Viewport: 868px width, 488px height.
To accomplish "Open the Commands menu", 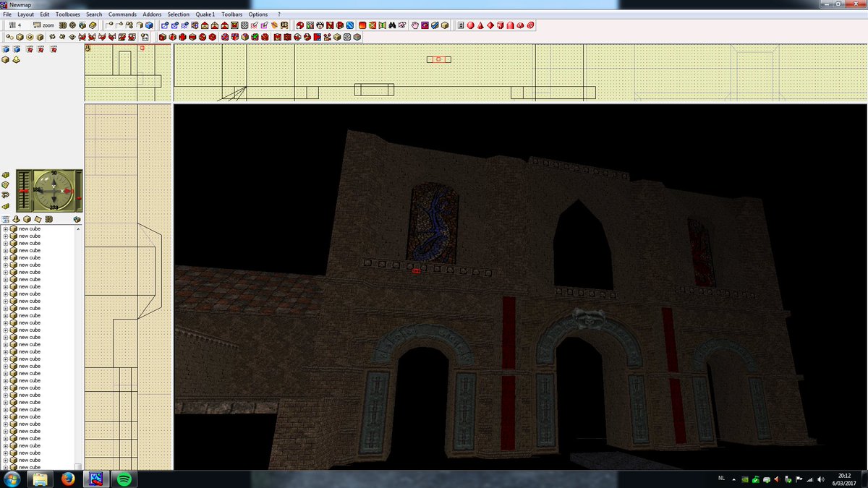I will (122, 14).
